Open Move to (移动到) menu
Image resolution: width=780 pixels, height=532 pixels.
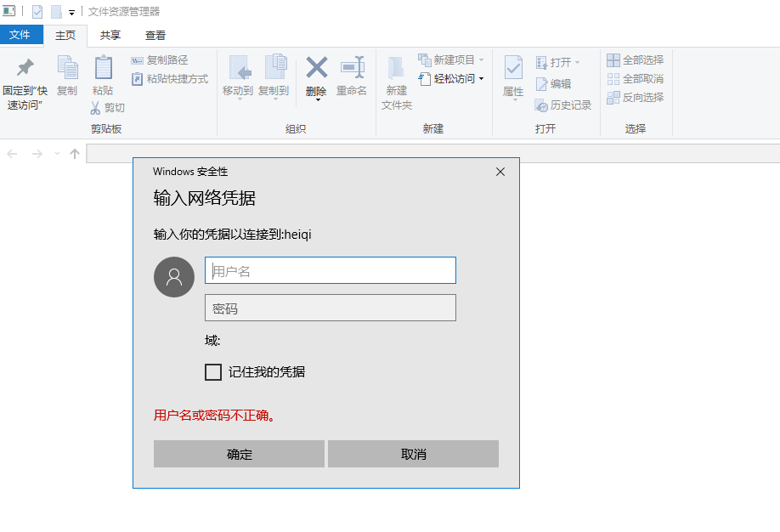(238, 76)
